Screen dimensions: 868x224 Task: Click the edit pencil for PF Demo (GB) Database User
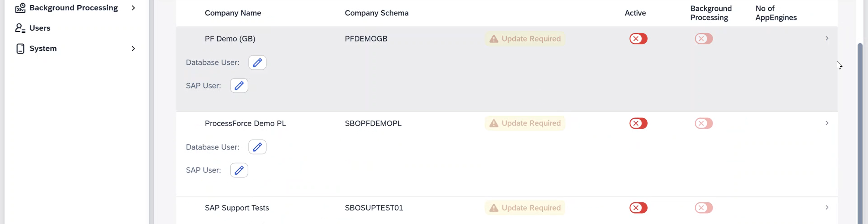[257, 62]
